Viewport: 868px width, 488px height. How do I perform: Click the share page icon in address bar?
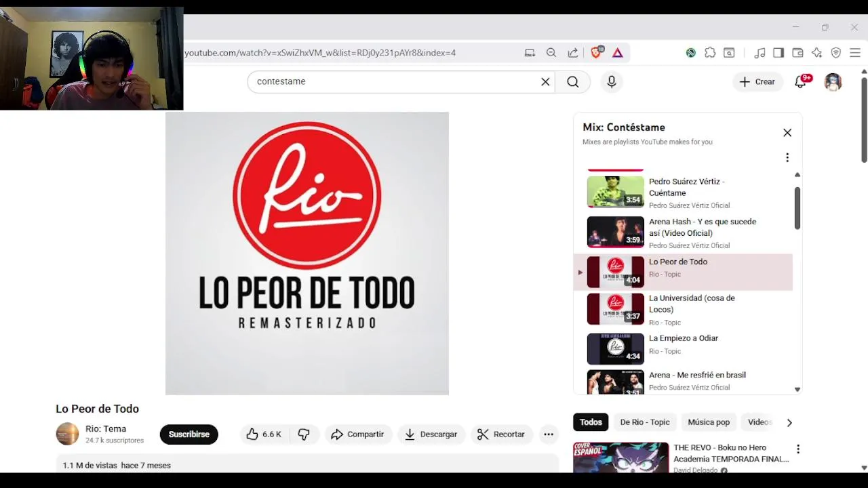pos(573,53)
